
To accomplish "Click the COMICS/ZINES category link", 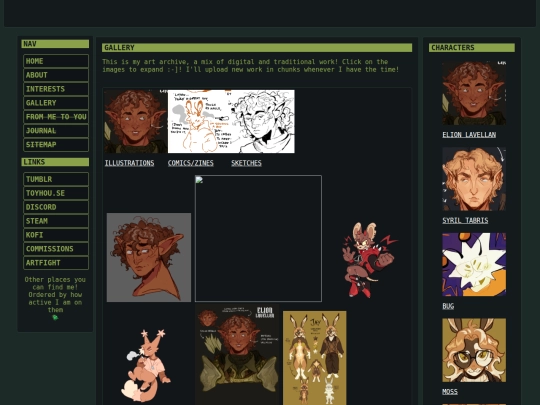I will [x=190, y=163].
